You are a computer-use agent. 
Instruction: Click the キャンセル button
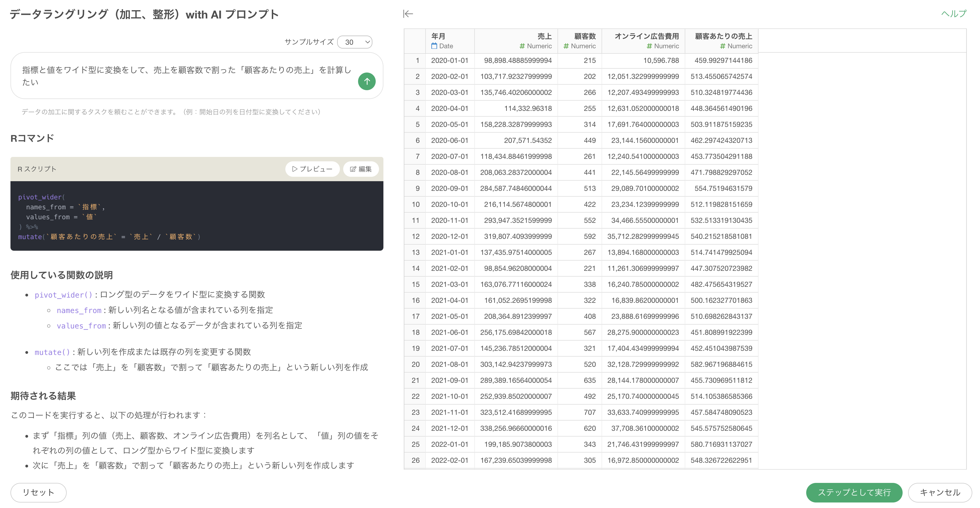pyautogui.click(x=940, y=492)
